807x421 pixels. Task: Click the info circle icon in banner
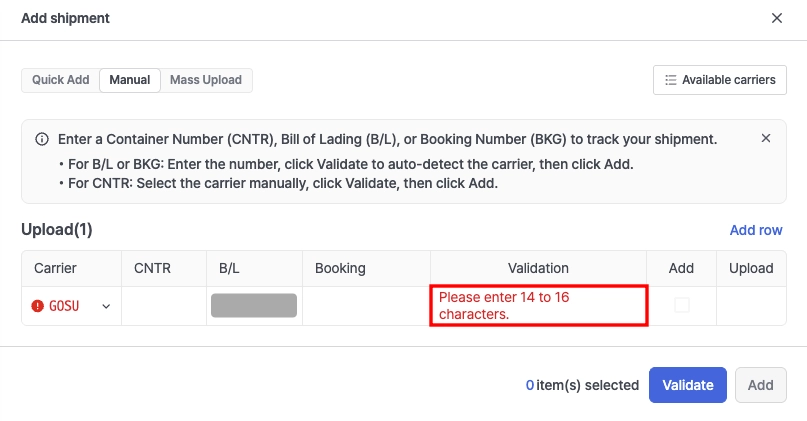(42, 140)
